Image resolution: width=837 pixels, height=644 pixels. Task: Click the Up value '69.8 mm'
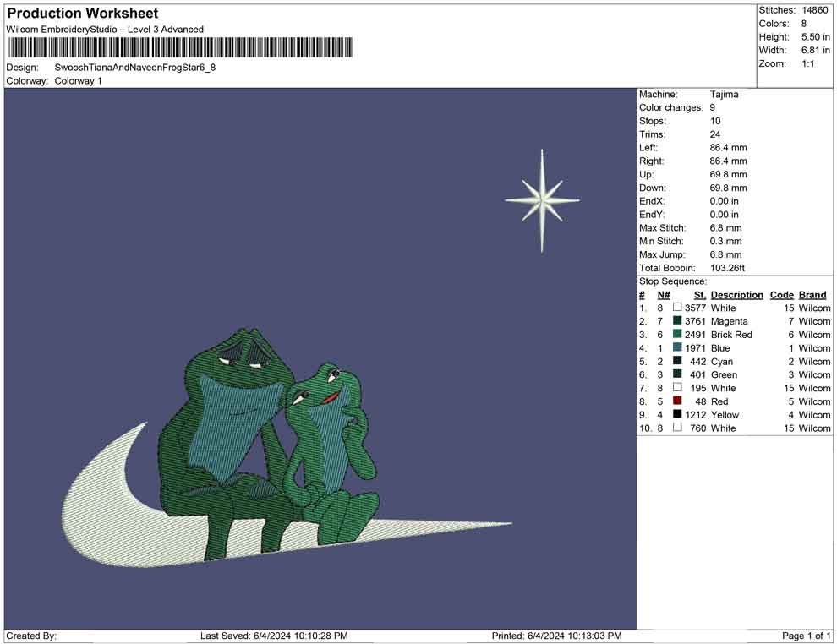click(x=729, y=174)
